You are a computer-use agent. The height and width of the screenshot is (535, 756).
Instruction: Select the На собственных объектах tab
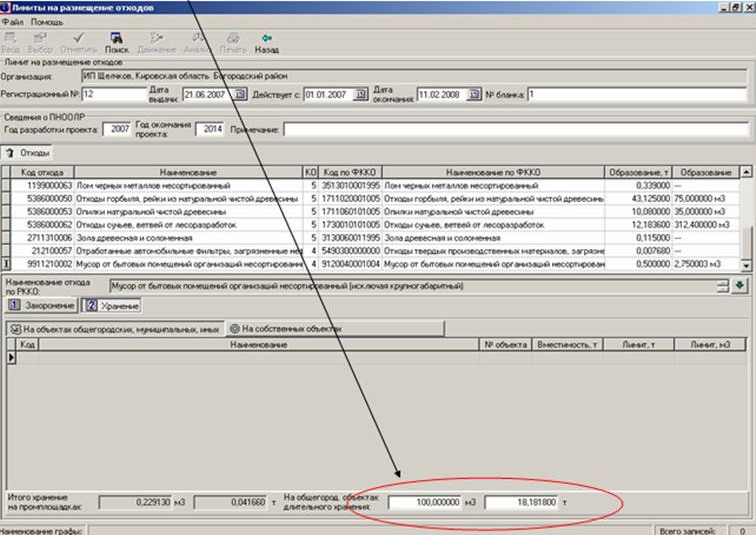click(x=285, y=327)
